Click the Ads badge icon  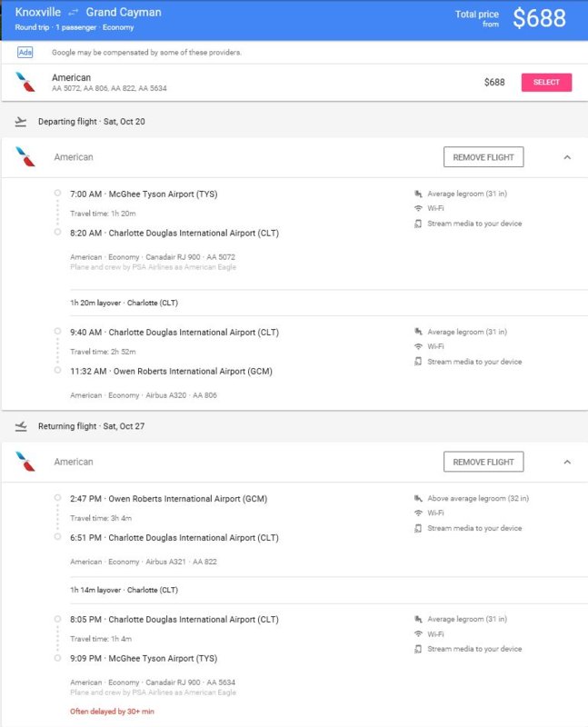(x=25, y=52)
